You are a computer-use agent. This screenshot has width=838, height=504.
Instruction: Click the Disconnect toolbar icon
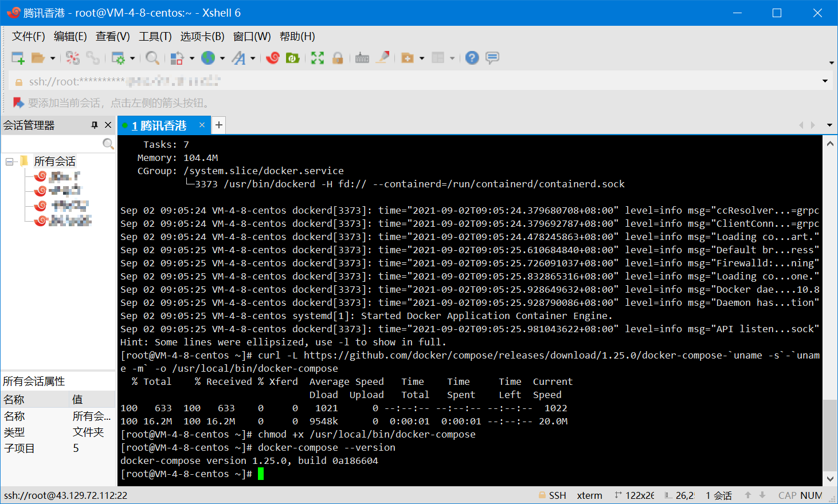pos(73,58)
